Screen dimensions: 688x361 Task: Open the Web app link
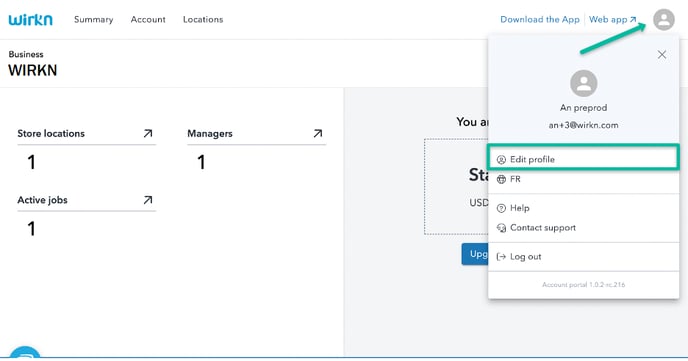[613, 20]
